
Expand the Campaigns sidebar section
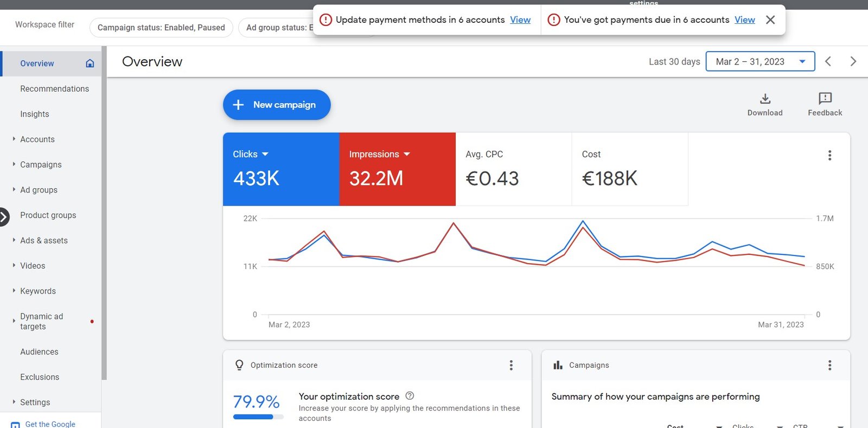[x=14, y=164]
